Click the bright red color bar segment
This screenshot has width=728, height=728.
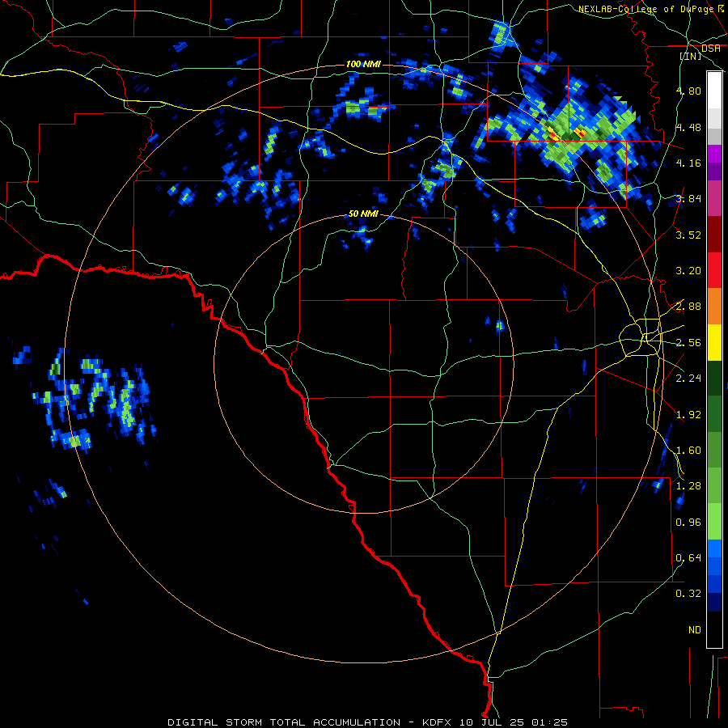coord(714,270)
